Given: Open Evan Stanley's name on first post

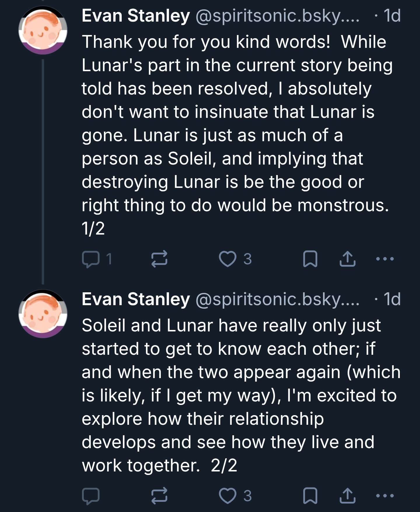Looking at the screenshot, I should pyautogui.click(x=136, y=16).
